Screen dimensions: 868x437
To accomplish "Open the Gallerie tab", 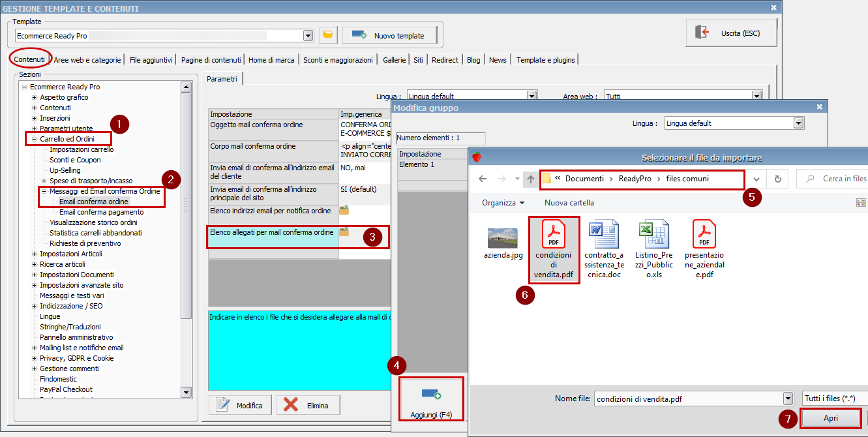I will click(394, 59).
